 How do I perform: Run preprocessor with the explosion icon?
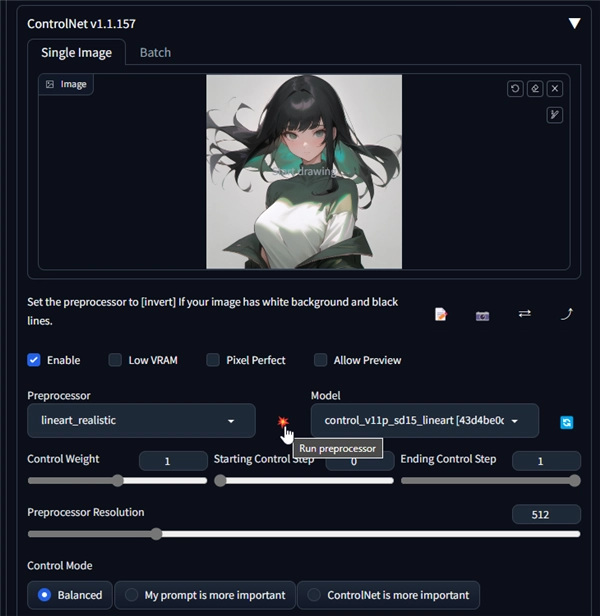[283, 422]
